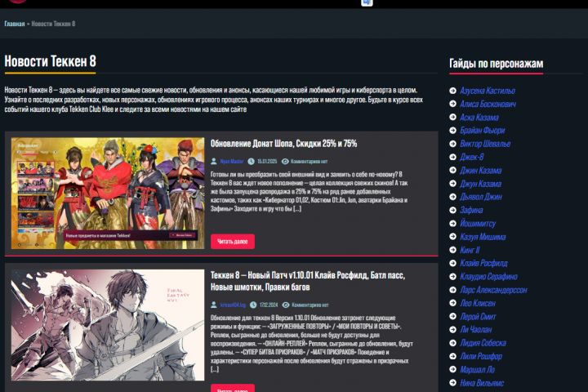The width and height of the screenshot is (588, 392).
Task: Open the Клайв Росфилд guide
Action: pos(483,263)
